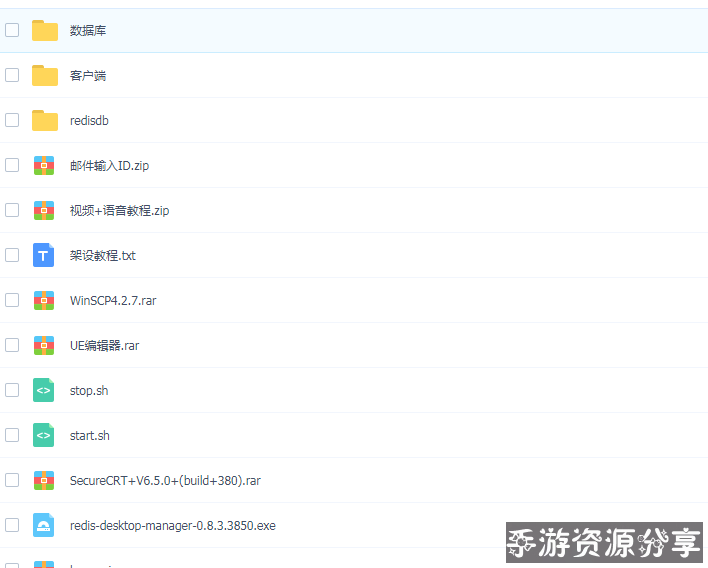Open 架设教程.txt file name
Screen dimensions: 708x568
[x=102, y=256]
